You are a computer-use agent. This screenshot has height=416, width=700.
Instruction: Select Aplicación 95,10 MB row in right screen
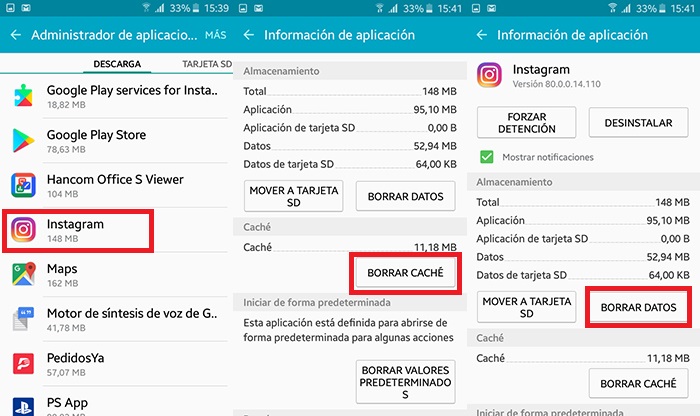[x=583, y=220]
